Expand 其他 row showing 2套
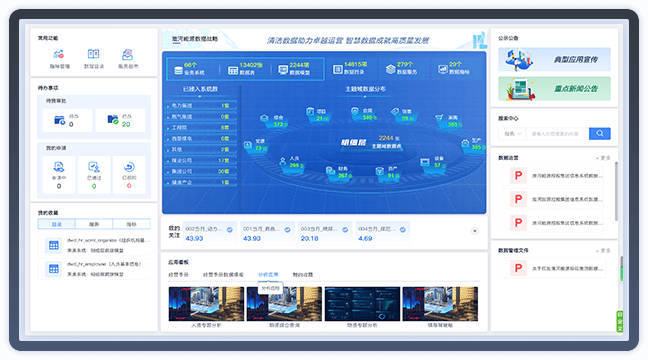Screen dimensions: 648x360 tap(201, 150)
